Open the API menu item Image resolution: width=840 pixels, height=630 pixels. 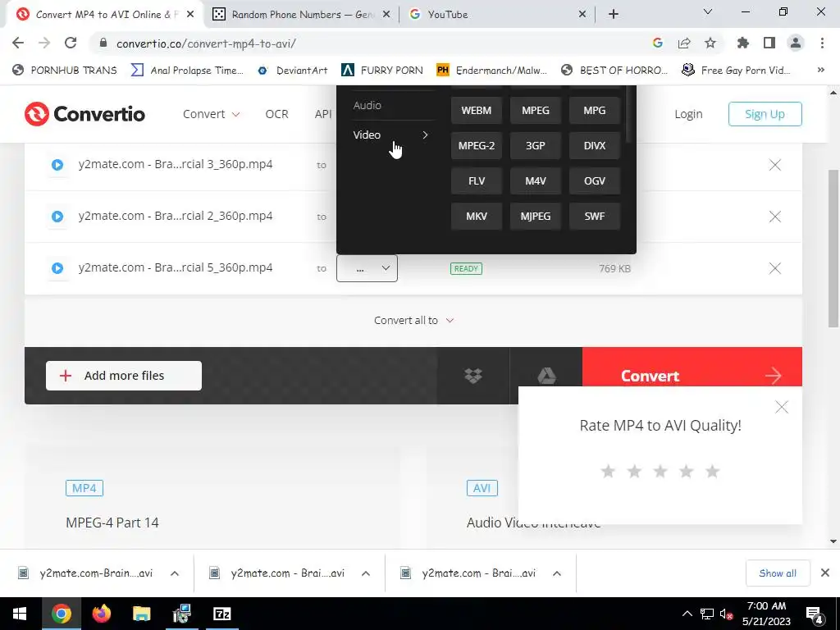click(x=323, y=114)
